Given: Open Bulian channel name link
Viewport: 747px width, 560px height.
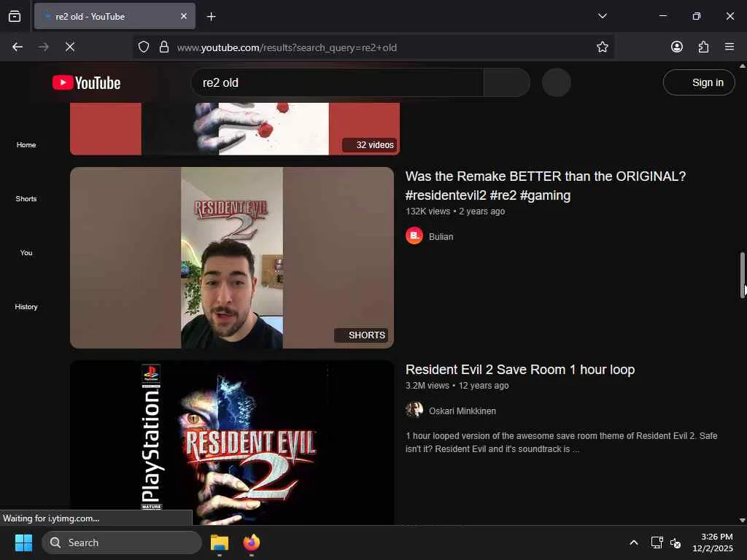Looking at the screenshot, I should coord(441,237).
